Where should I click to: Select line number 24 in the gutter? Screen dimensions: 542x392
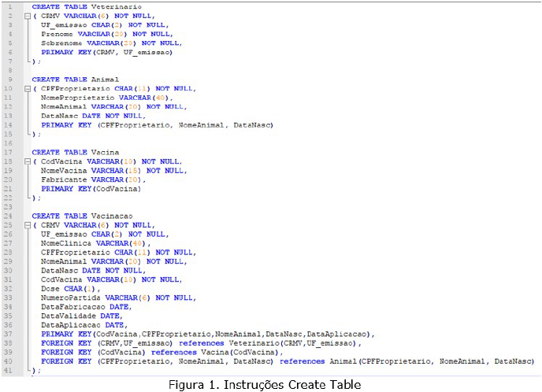[11, 216]
